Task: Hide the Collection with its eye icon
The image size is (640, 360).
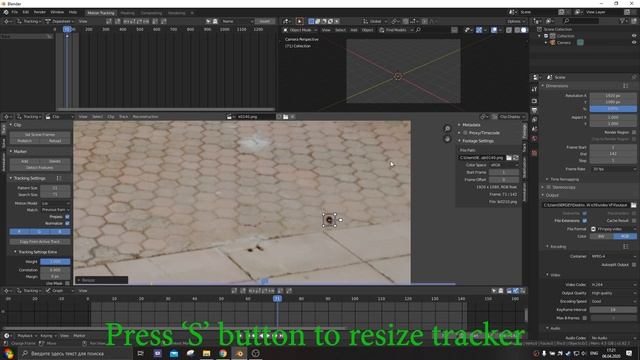Action: pyautogui.click(x=634, y=36)
